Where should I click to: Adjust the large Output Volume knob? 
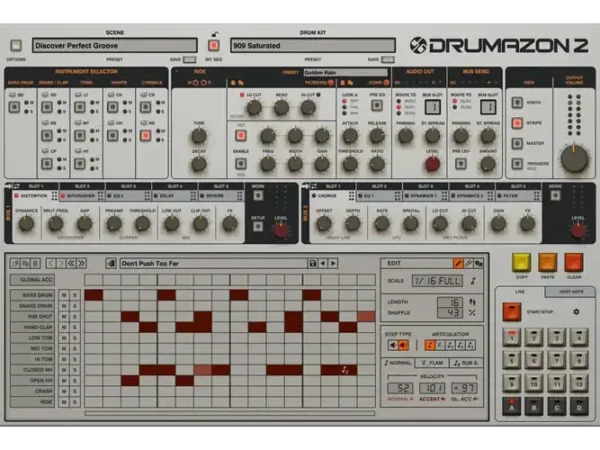coord(574,158)
